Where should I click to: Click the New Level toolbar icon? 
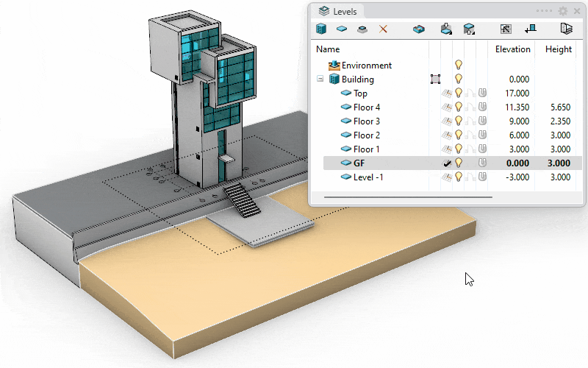[342, 29]
